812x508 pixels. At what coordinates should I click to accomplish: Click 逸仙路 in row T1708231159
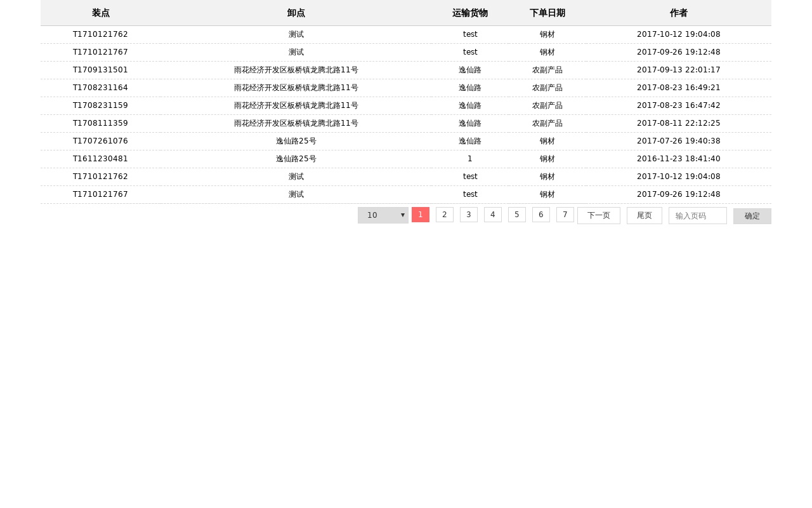[470, 105]
